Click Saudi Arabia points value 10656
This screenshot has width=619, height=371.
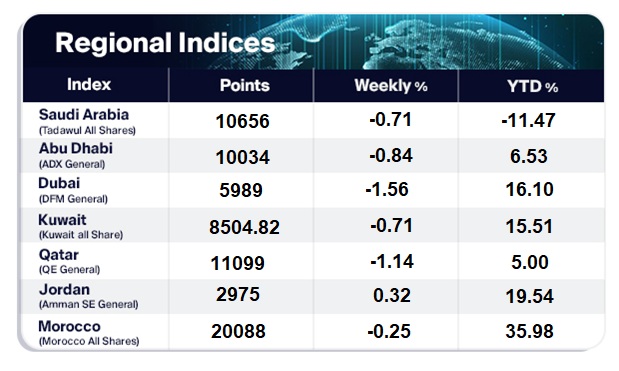[x=242, y=121]
